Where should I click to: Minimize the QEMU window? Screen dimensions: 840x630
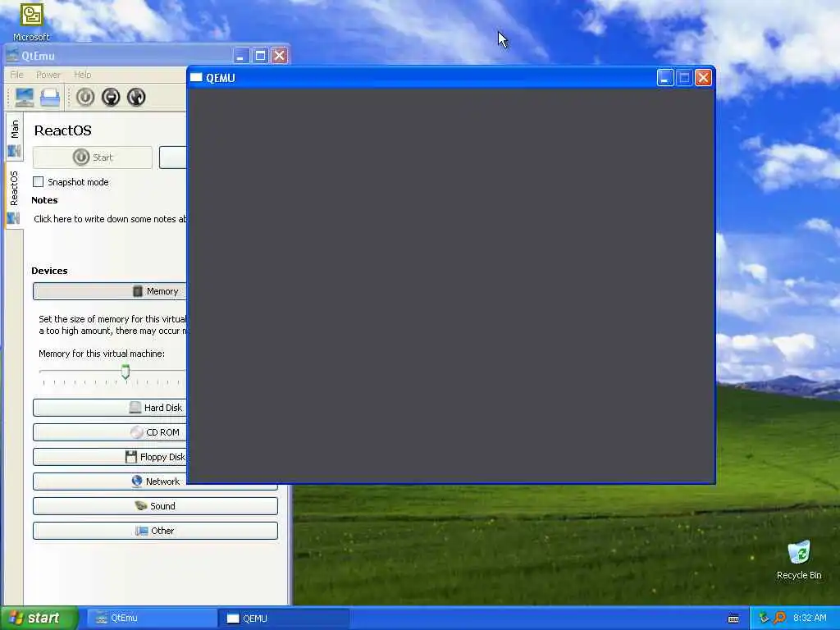pyautogui.click(x=664, y=78)
